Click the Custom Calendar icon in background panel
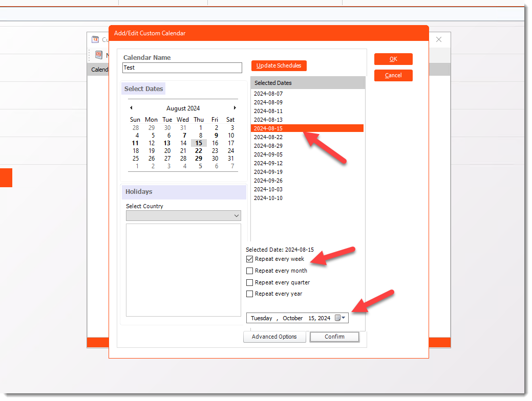Viewport: 532px width, 401px height. click(95, 39)
